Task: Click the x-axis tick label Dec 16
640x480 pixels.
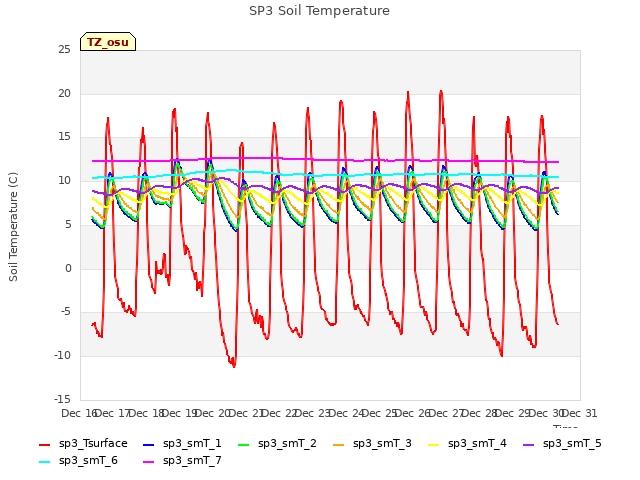Action: coord(79,413)
